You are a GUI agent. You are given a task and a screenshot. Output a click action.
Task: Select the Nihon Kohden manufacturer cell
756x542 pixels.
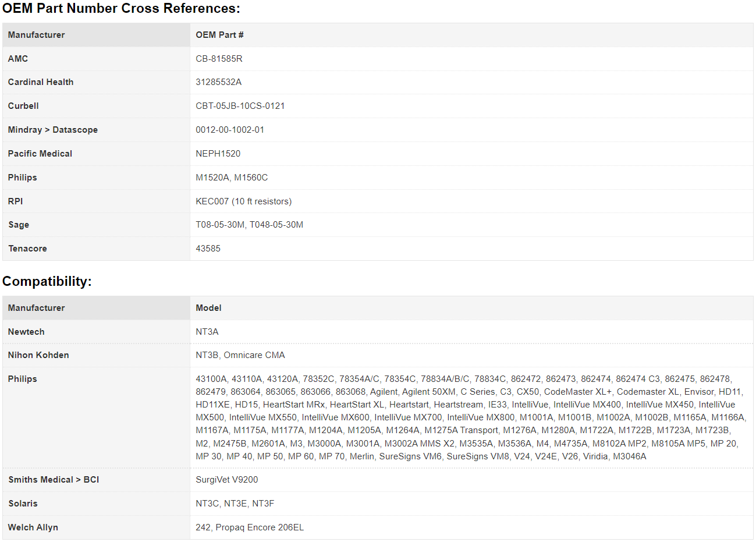pos(96,355)
